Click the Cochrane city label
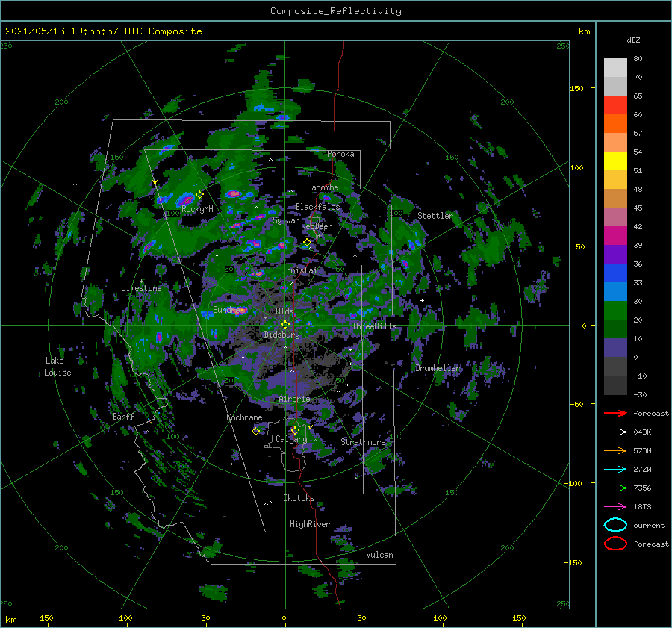The height and width of the screenshot is (628, 672). pos(244,417)
